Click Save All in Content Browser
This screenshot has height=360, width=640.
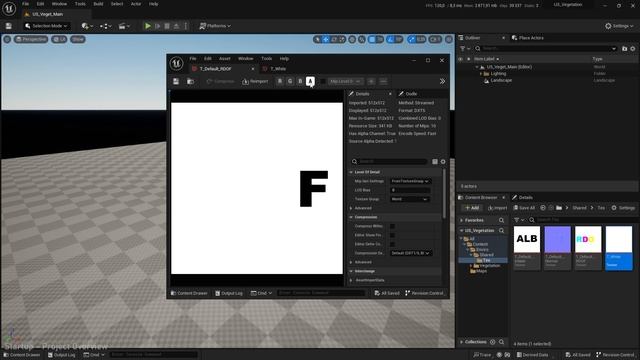[x=524, y=208]
